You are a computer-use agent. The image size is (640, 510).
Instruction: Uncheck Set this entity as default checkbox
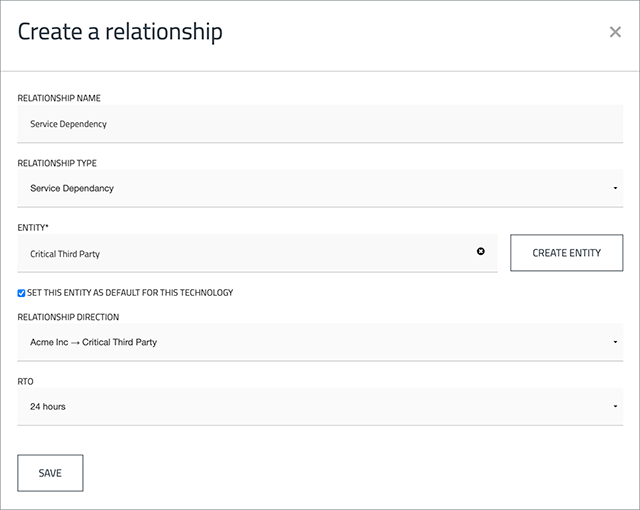21,293
